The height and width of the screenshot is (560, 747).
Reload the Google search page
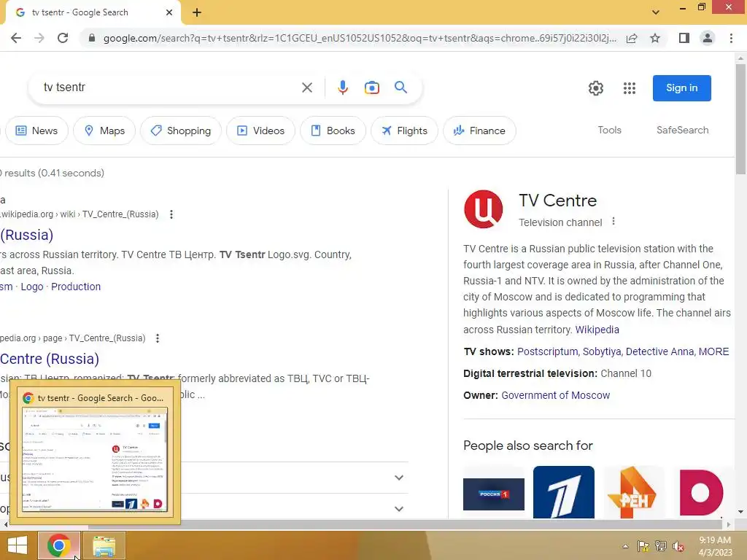tap(63, 38)
